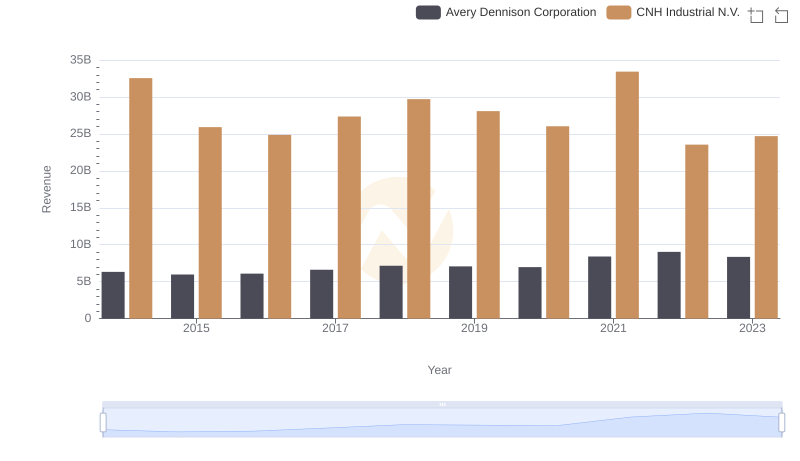Click the Avery Dennison bar for 2018
Image resolution: width=800 pixels, height=461 pixels.
coord(391,292)
